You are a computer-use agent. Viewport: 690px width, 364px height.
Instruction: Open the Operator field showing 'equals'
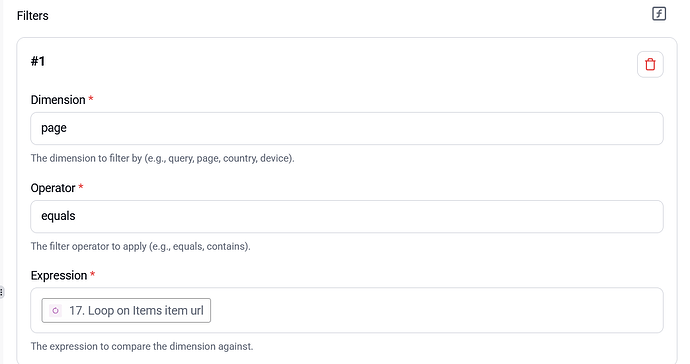click(347, 216)
